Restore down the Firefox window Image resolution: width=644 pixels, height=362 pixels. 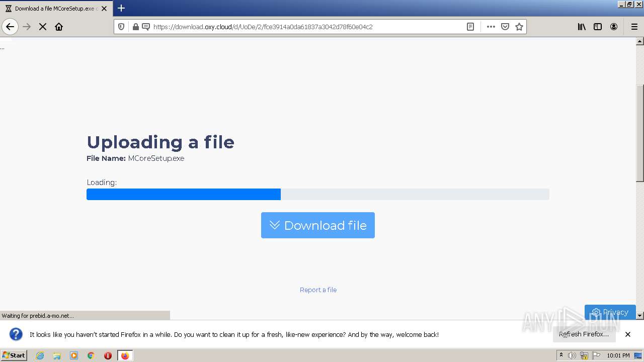coord(629,4)
